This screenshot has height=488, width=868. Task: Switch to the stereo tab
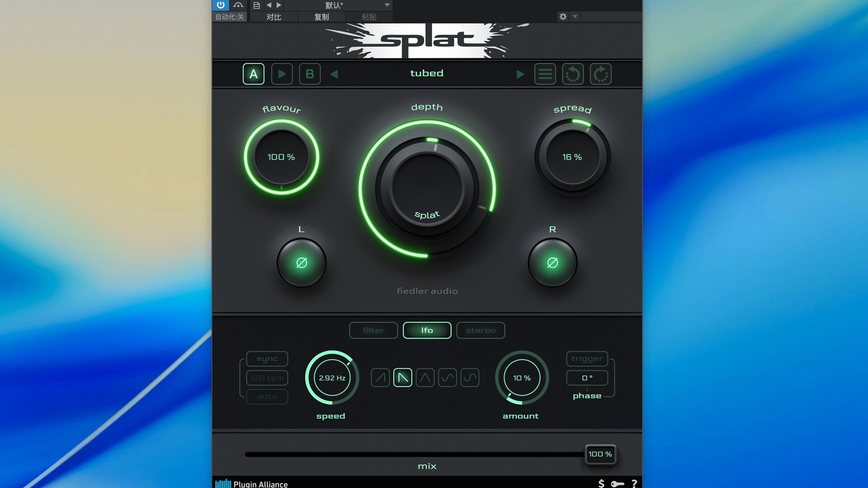(481, 330)
